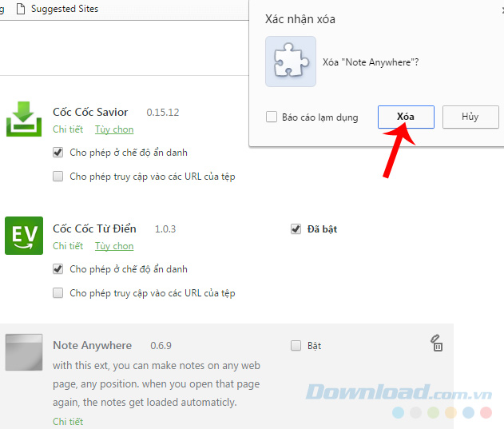Viewport: 504px width, 429px height.
Task: Click version number 0.15.12
Action: tap(163, 112)
